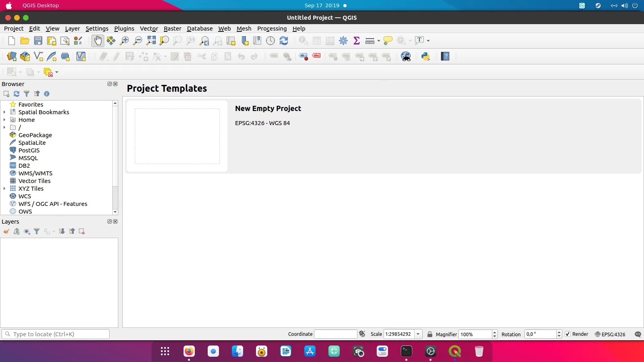Open an existing project via folder icon

click(x=25, y=41)
